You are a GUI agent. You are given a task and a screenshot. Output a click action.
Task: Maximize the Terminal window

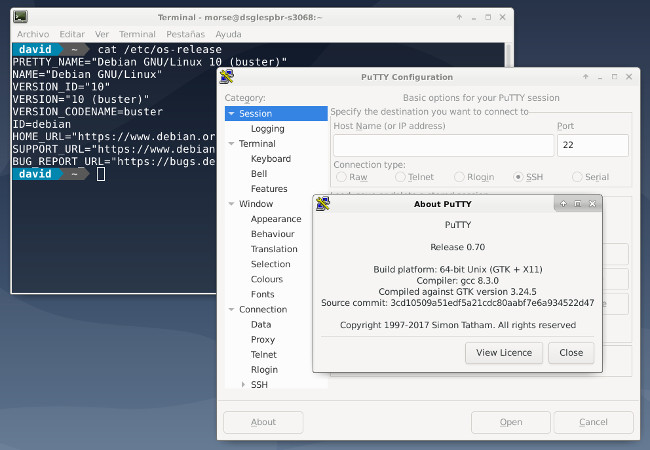(x=488, y=17)
